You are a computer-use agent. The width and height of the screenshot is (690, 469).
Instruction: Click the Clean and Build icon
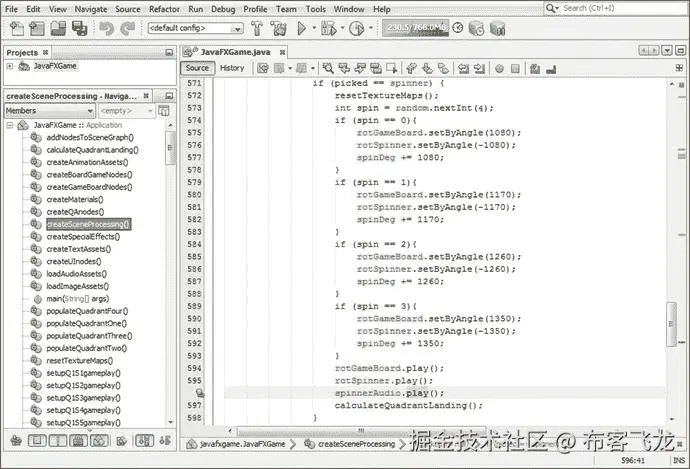(x=279, y=29)
